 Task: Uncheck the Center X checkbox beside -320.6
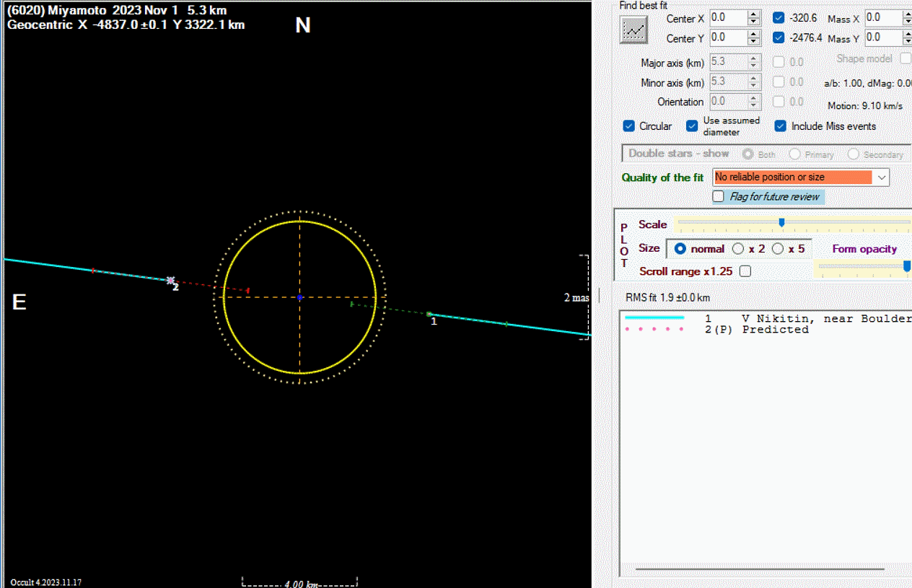pyautogui.click(x=779, y=18)
